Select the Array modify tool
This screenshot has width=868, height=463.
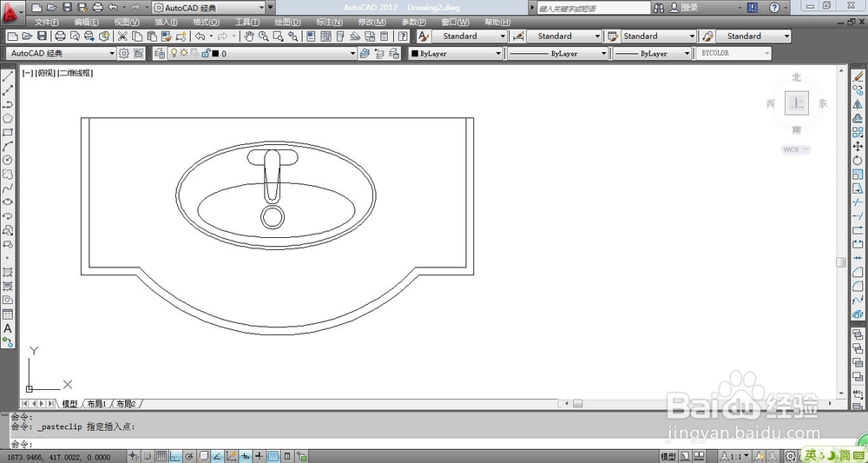pos(858,132)
